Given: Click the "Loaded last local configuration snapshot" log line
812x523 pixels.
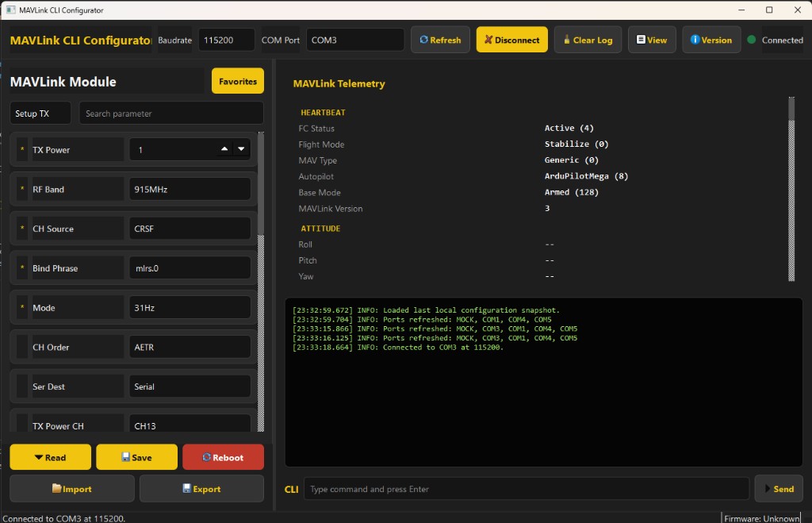Looking at the screenshot, I should [426, 310].
